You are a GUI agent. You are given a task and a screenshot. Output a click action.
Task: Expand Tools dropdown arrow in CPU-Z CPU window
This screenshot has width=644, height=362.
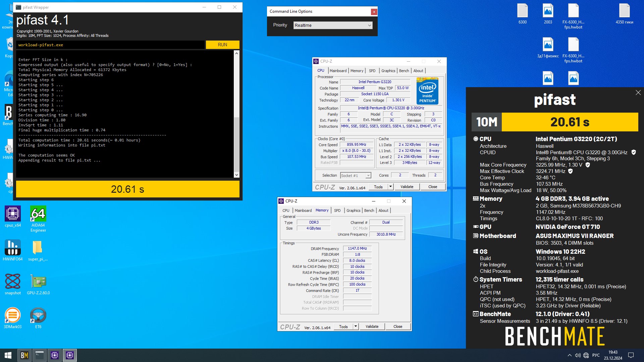(x=390, y=187)
